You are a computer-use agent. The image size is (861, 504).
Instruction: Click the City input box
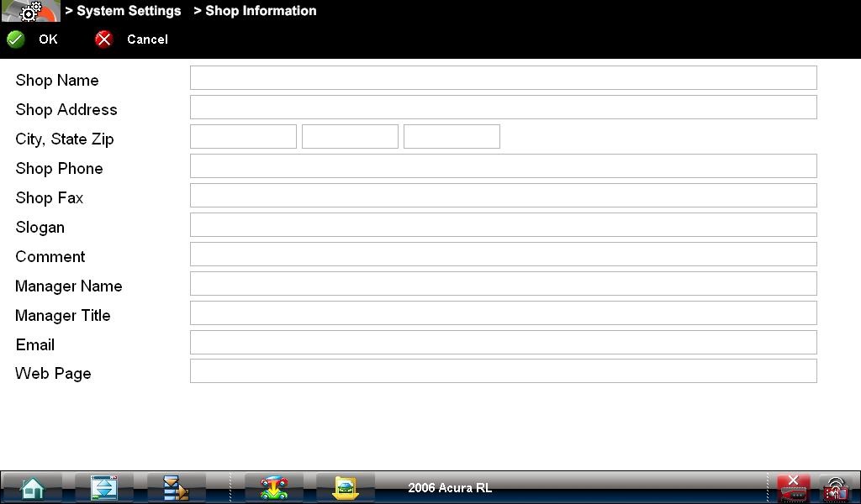click(x=243, y=137)
